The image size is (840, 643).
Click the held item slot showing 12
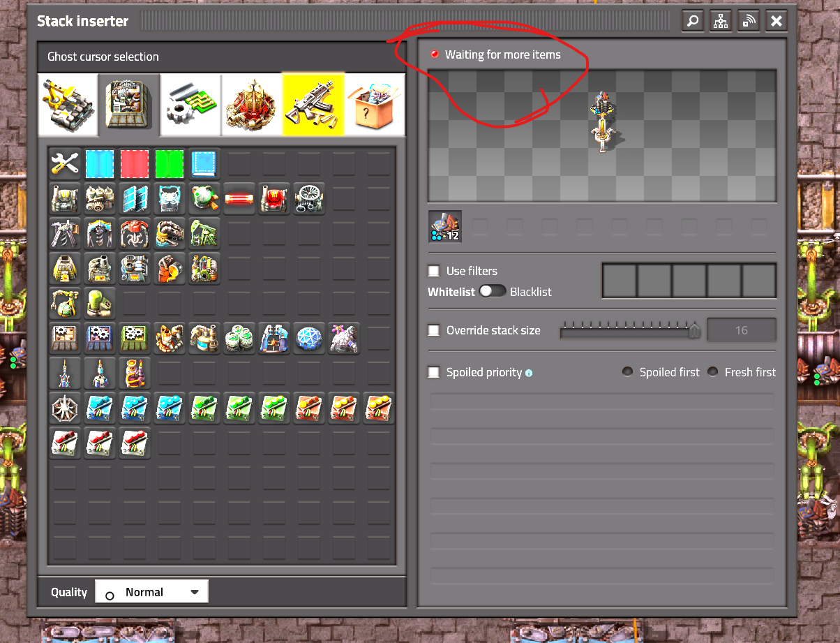(444, 226)
